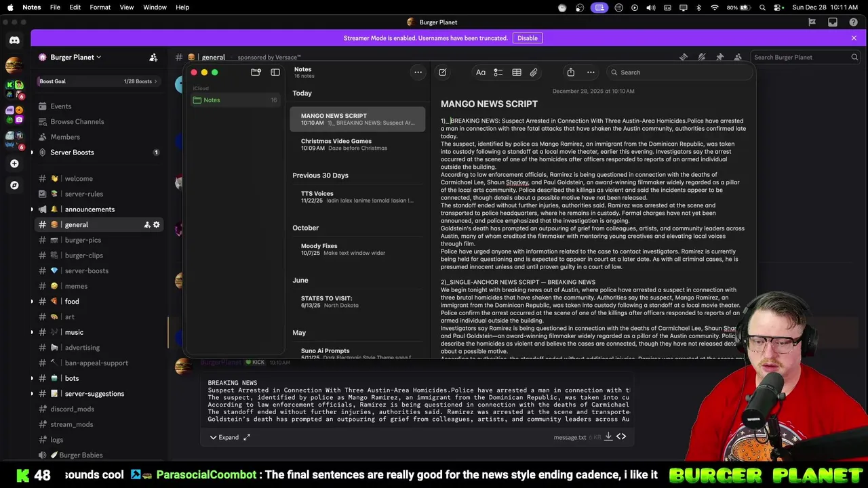Open the TTS Voices note
This screenshot has height=488, width=868.
[357, 197]
